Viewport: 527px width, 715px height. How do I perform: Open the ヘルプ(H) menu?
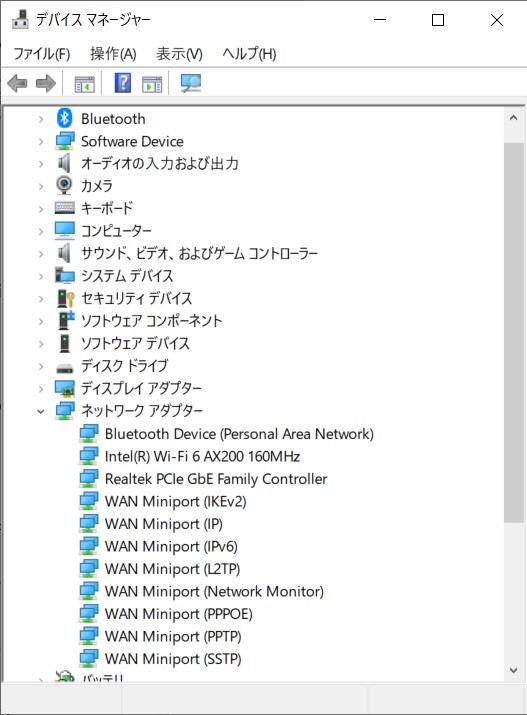pyautogui.click(x=249, y=54)
